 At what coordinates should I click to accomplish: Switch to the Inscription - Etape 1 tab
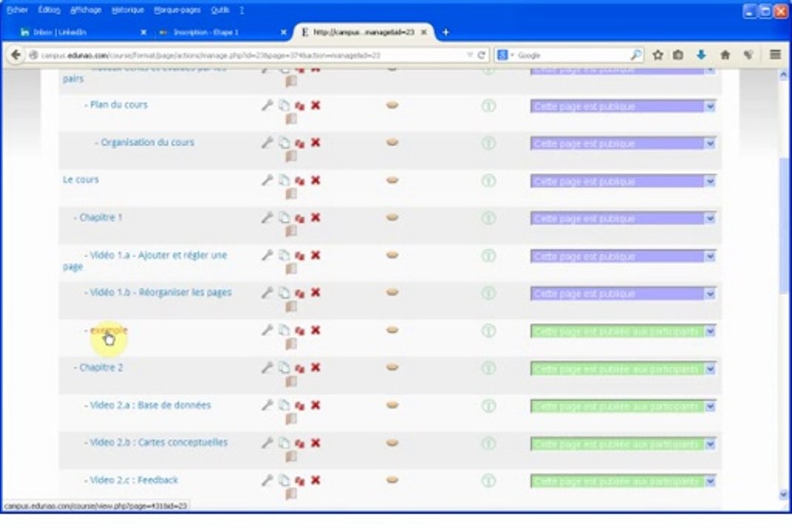click(x=221, y=33)
